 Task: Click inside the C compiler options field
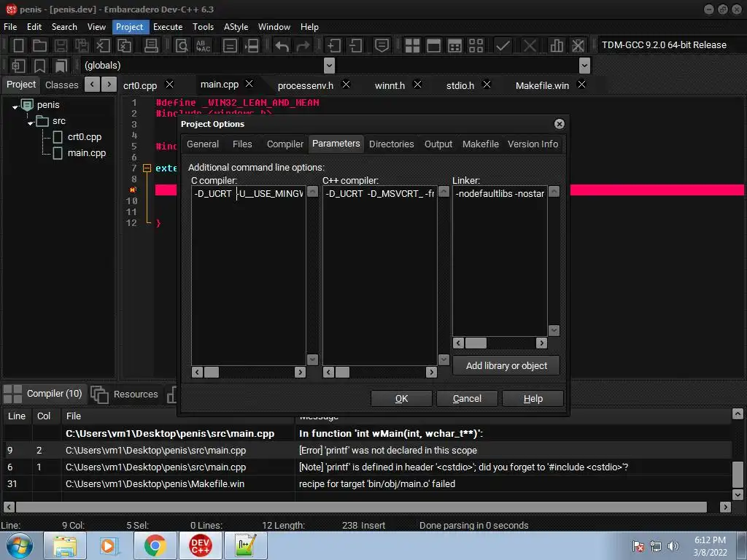point(248,275)
